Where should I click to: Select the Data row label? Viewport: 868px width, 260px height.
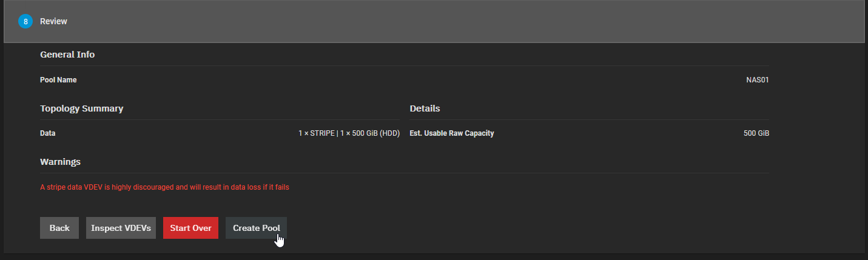click(48, 133)
